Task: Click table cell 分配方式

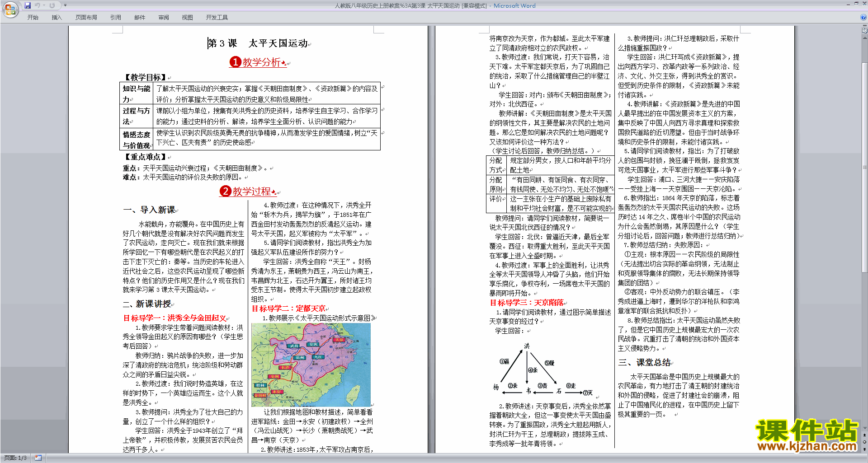Action: [x=496, y=165]
